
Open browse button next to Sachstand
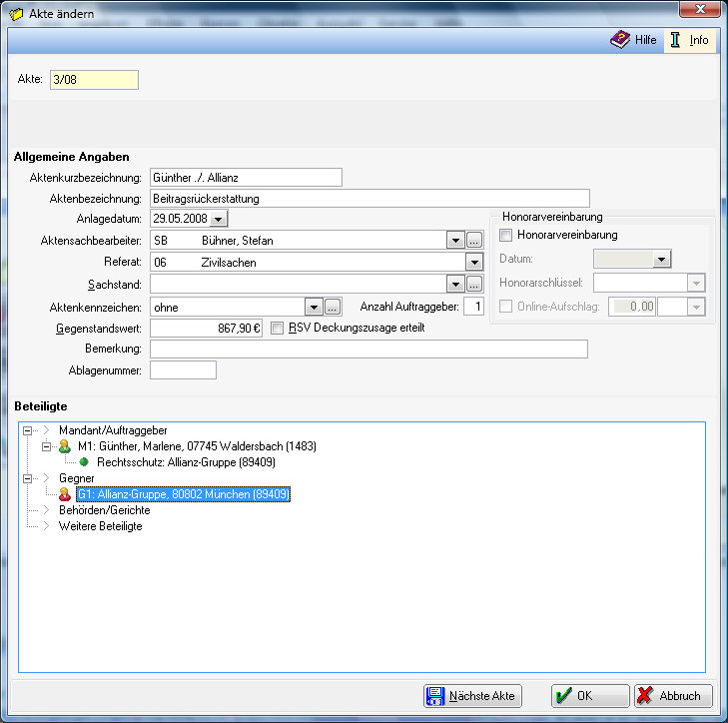474,284
